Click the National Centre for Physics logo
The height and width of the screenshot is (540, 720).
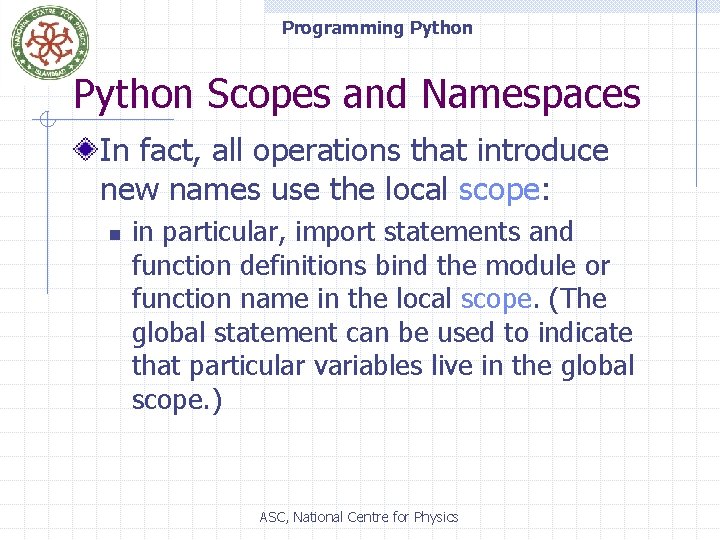coord(50,42)
